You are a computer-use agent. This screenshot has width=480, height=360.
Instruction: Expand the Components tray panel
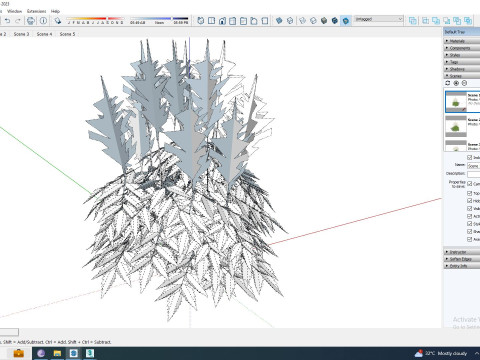[462, 48]
